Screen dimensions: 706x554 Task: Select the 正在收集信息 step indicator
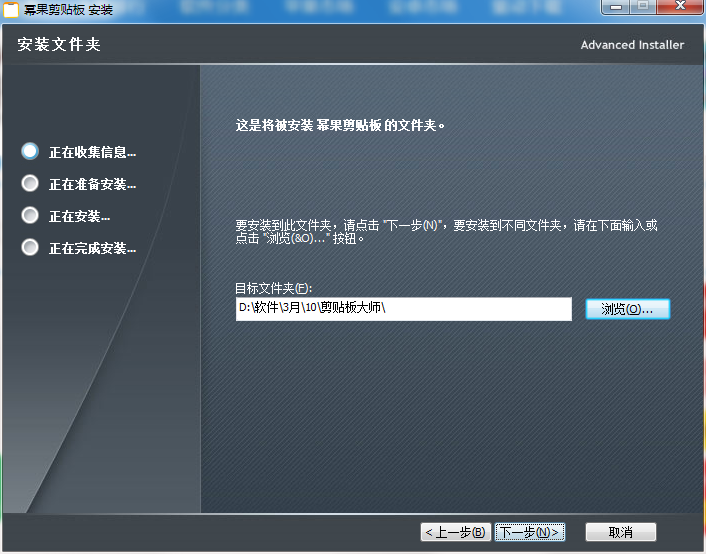30,151
